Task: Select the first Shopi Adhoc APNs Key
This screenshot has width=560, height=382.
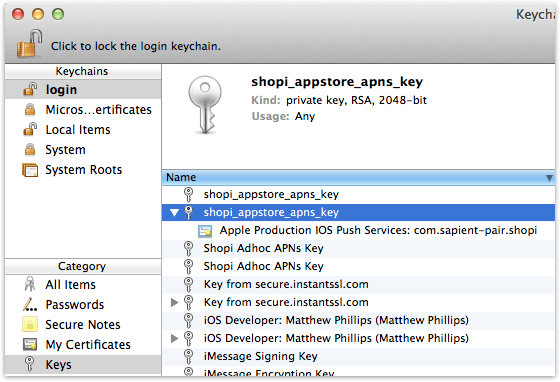Action: coord(359,248)
